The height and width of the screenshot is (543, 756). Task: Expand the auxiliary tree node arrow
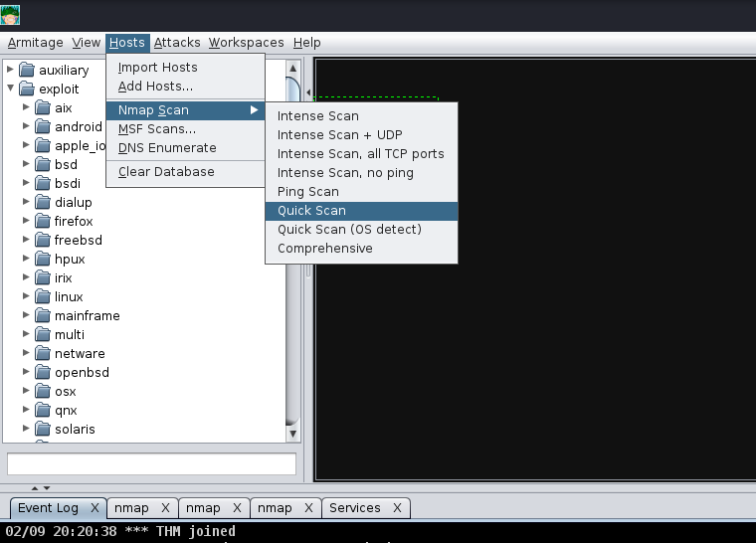click(x=10, y=70)
